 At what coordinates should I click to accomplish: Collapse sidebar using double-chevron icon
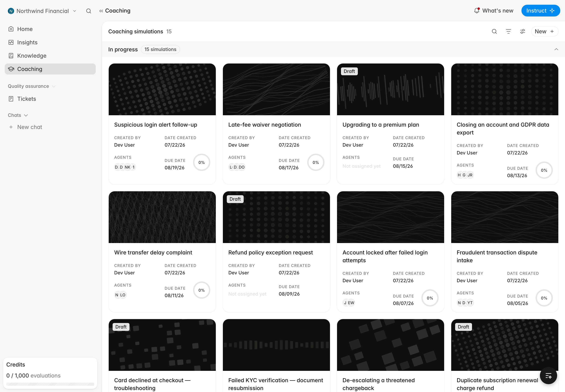tap(101, 11)
